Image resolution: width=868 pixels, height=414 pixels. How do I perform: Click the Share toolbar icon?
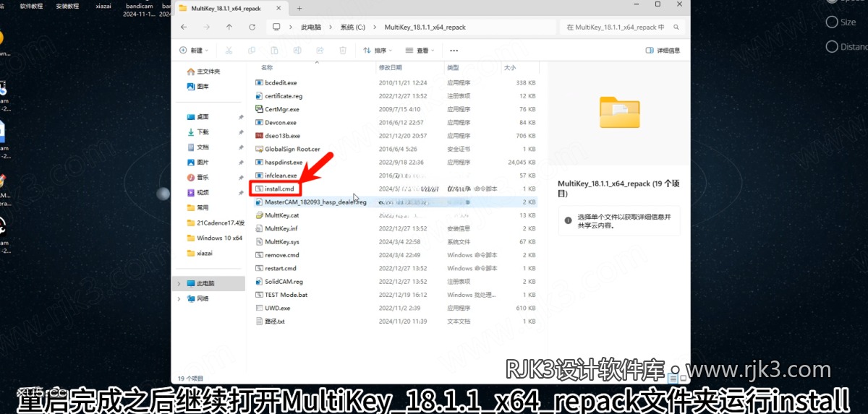(320, 51)
